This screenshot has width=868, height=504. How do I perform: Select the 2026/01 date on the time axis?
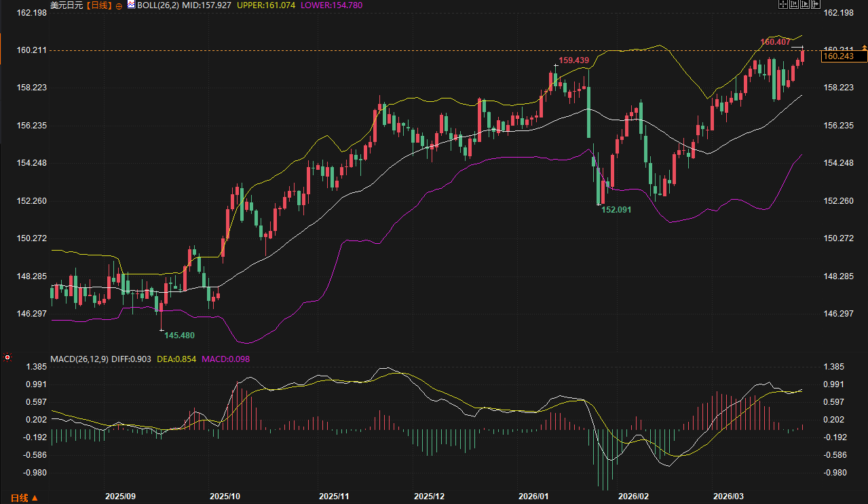pos(533,497)
